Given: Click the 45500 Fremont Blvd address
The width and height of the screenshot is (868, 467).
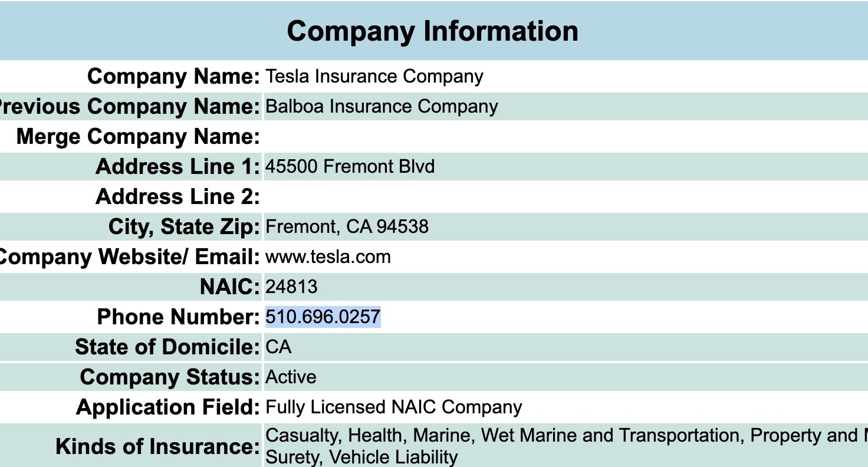Looking at the screenshot, I should tap(350, 166).
